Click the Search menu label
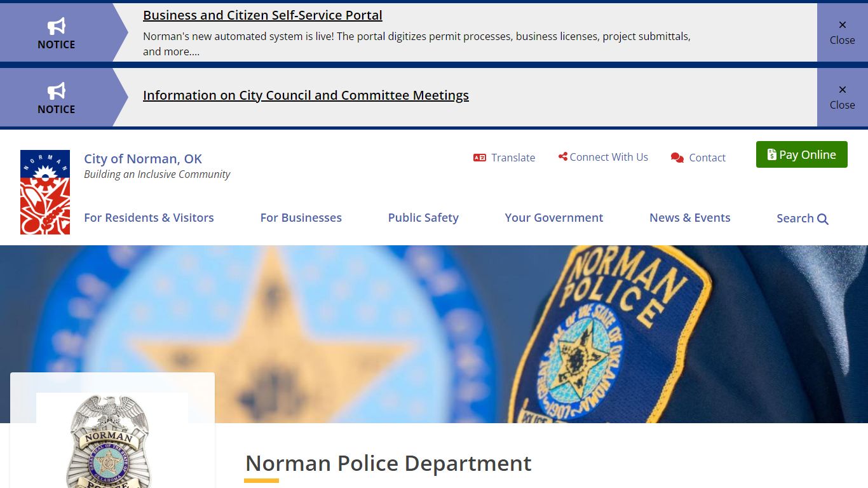This screenshot has height=488, width=868. [795, 218]
